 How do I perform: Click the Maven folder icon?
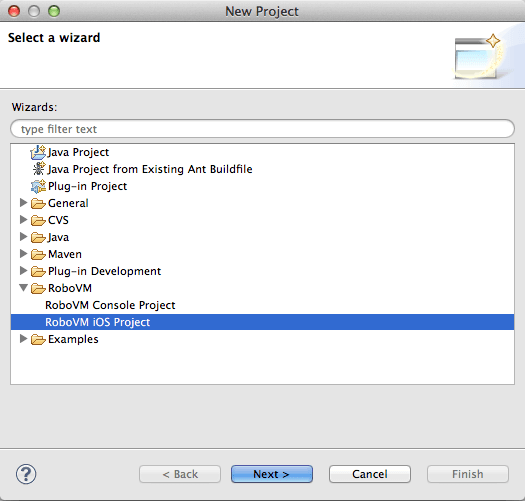(x=38, y=254)
